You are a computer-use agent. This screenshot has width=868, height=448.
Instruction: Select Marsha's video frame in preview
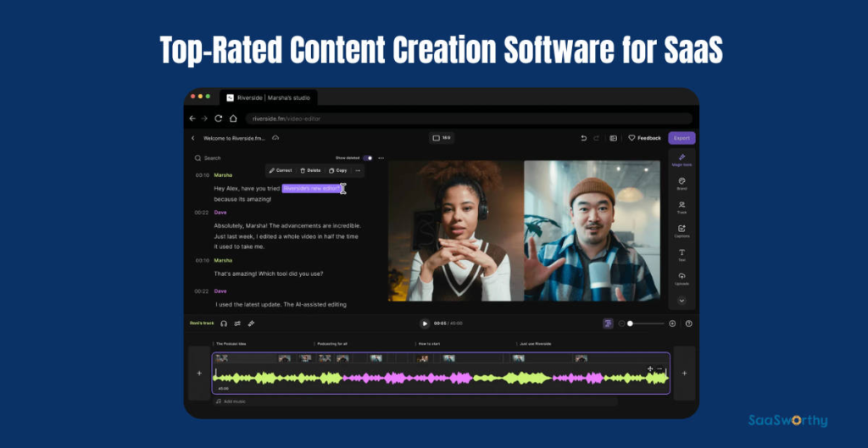pos(455,230)
